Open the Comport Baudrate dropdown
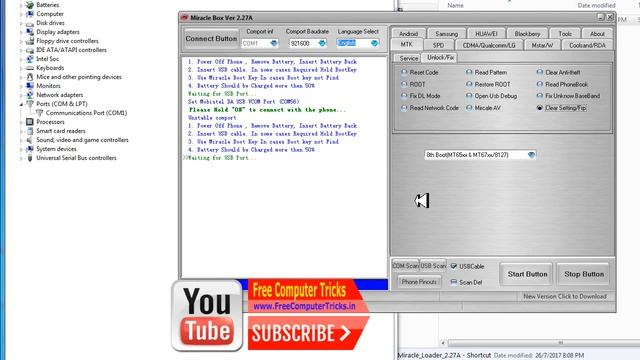 click(x=322, y=43)
